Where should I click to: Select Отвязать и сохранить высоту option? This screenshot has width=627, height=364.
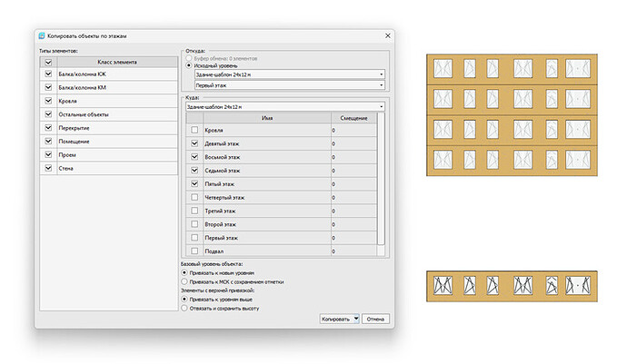(x=186, y=308)
